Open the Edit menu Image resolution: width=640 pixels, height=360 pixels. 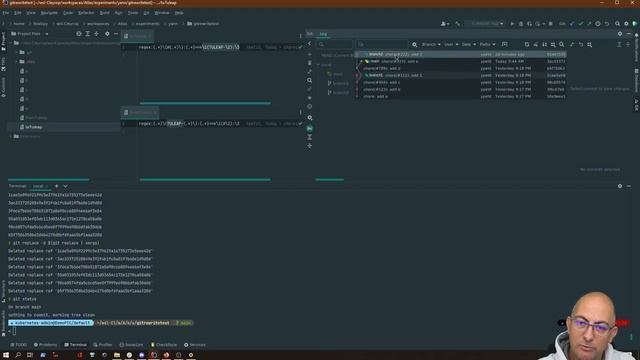[18, 13]
